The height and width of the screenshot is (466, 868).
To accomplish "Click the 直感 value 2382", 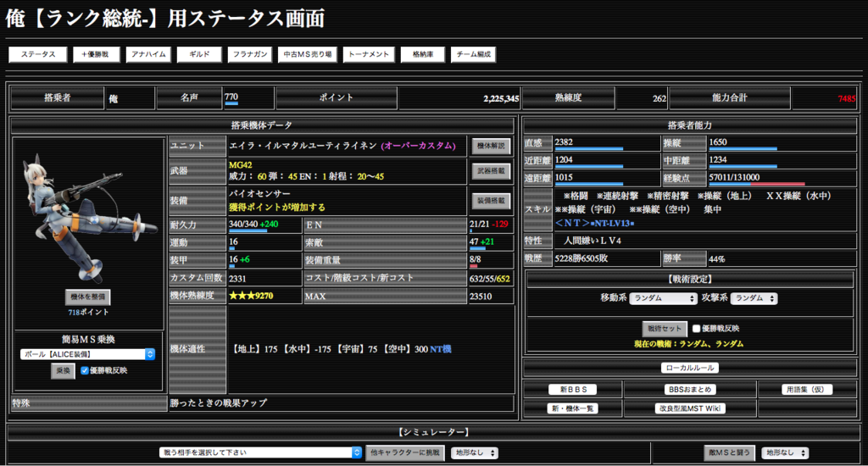I will (564, 142).
